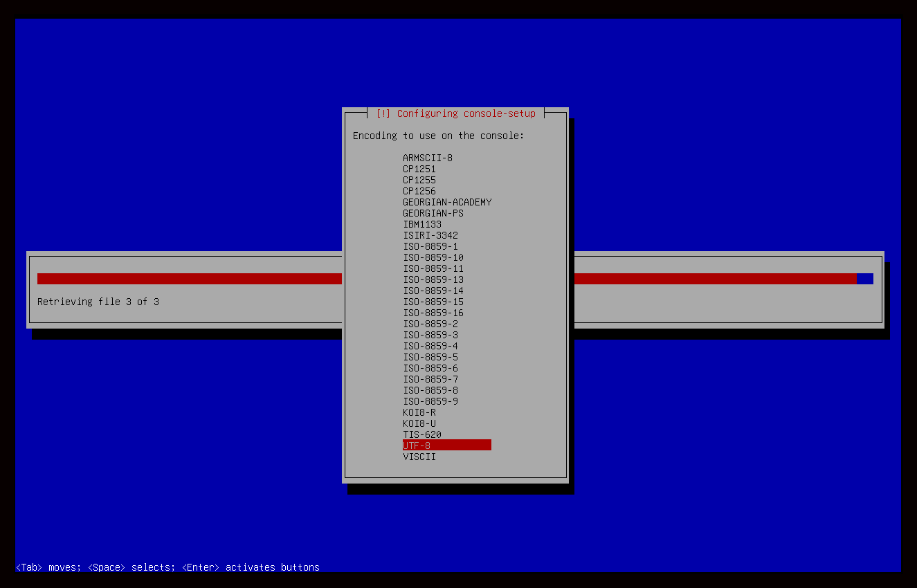The width and height of the screenshot is (917, 588).
Task: Pick the KOI8-U encoding entry
Action: pos(419,423)
